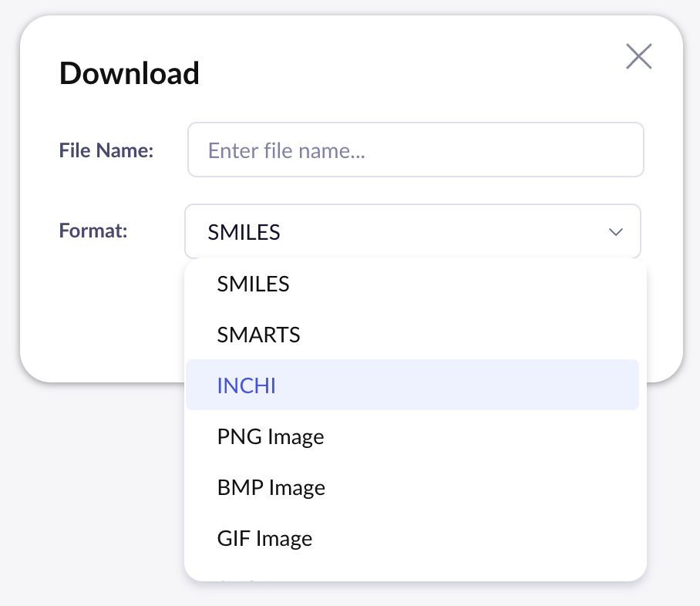Set export format to InChI
Screen dimensions: 700x606
click(247, 385)
